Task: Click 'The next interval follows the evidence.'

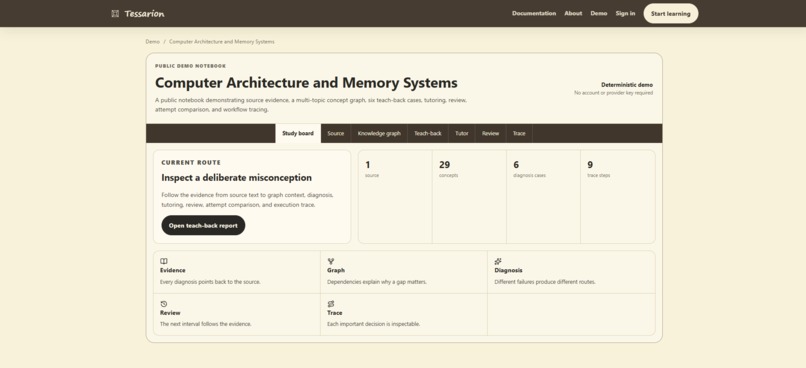Action: [206, 324]
